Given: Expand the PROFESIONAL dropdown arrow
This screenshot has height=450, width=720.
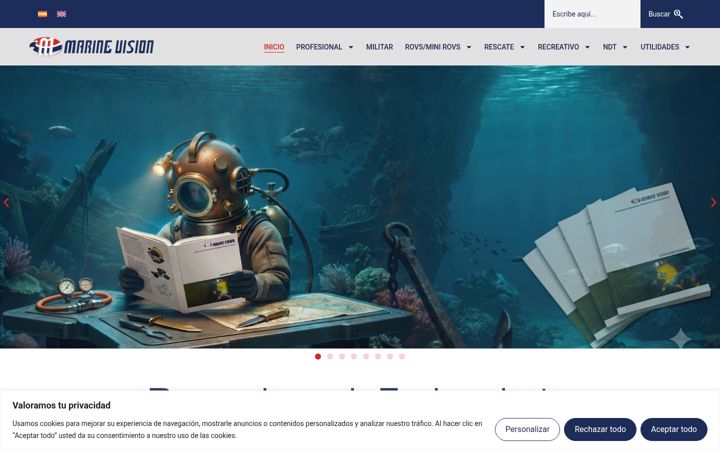Looking at the screenshot, I should click(351, 47).
